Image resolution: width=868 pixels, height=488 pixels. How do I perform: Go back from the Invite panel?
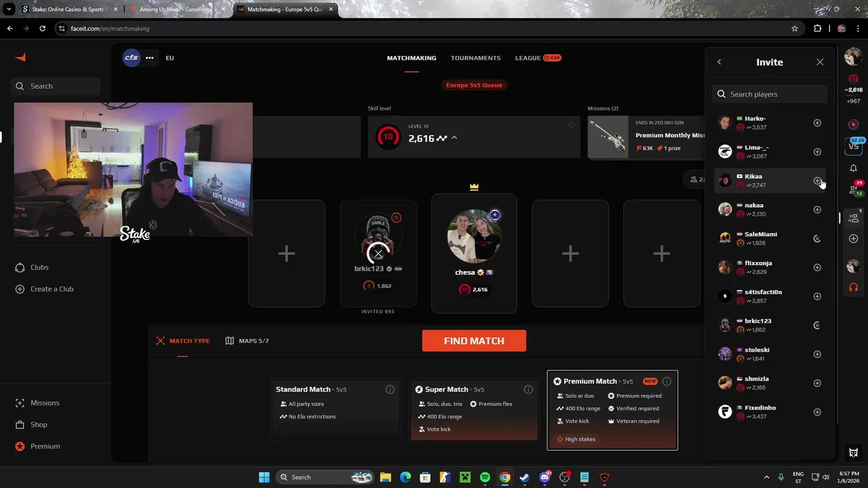point(719,62)
